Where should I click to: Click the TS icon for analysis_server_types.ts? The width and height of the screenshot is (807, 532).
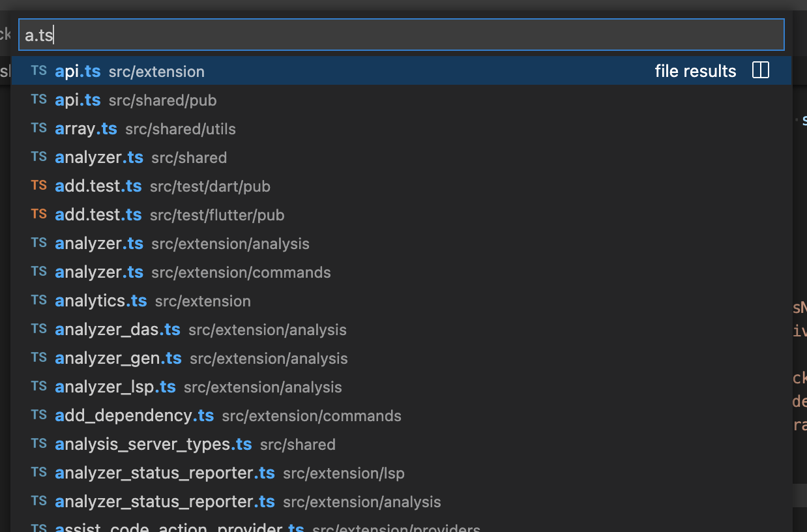[x=39, y=443]
